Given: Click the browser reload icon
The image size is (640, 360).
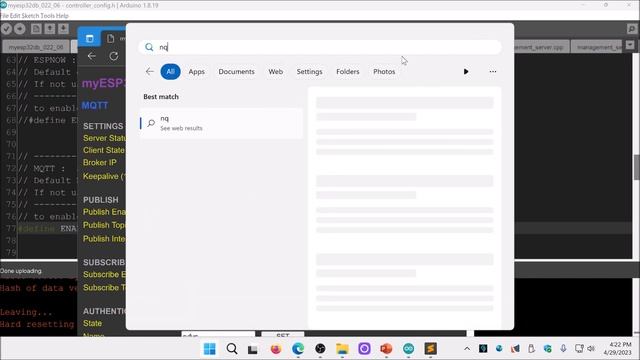Looking at the screenshot, I should coord(113,56).
